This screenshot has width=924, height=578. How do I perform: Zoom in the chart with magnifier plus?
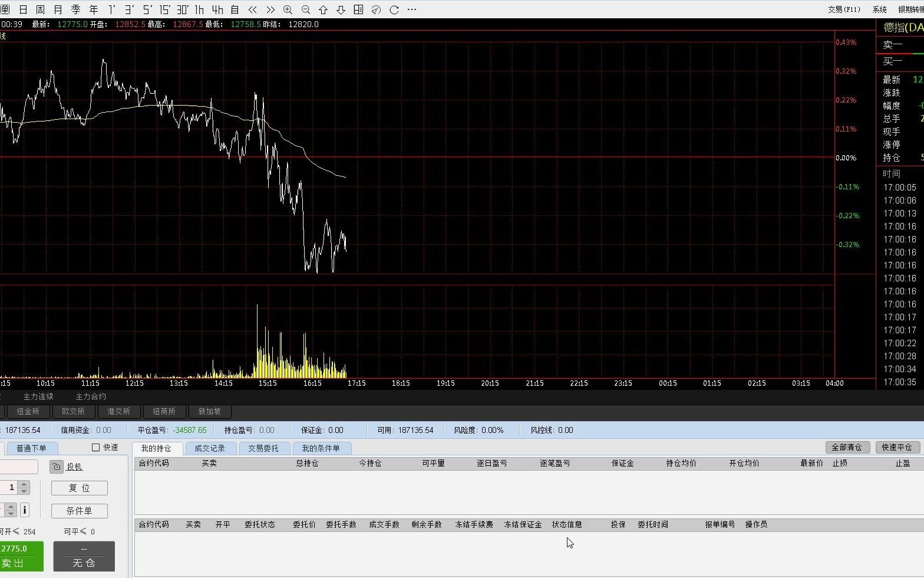point(288,9)
